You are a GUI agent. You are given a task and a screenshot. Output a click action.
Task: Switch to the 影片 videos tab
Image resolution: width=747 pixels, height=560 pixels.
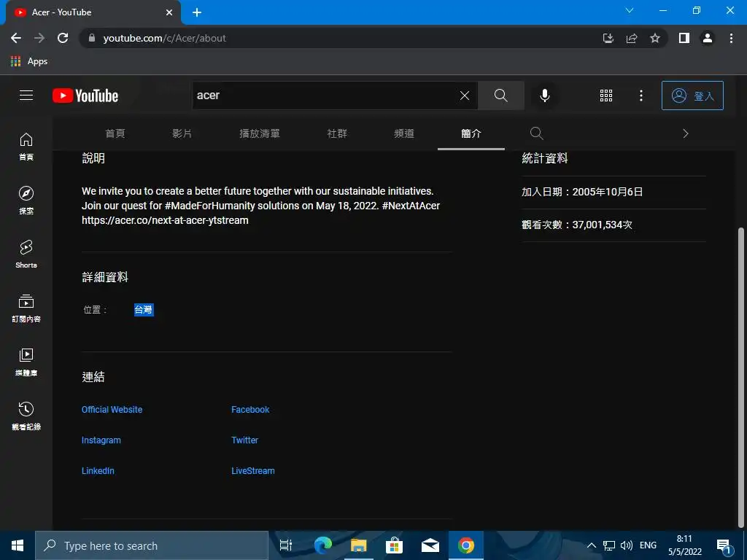(182, 134)
